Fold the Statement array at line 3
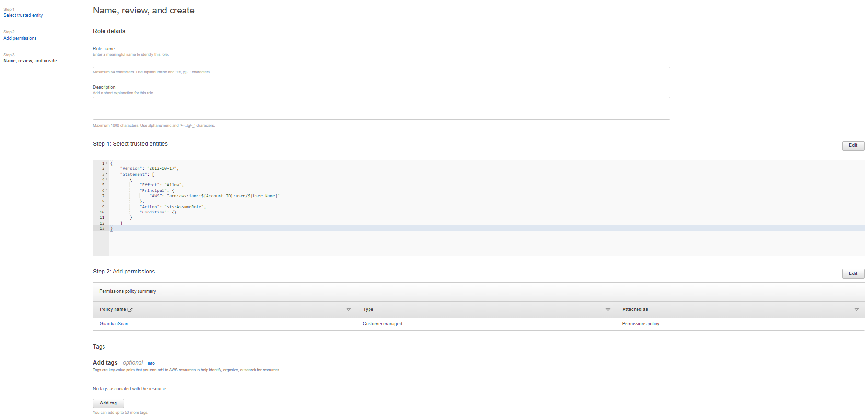 click(107, 174)
